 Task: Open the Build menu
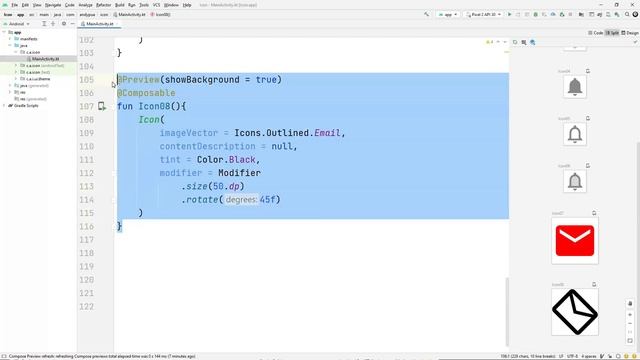click(x=120, y=5)
